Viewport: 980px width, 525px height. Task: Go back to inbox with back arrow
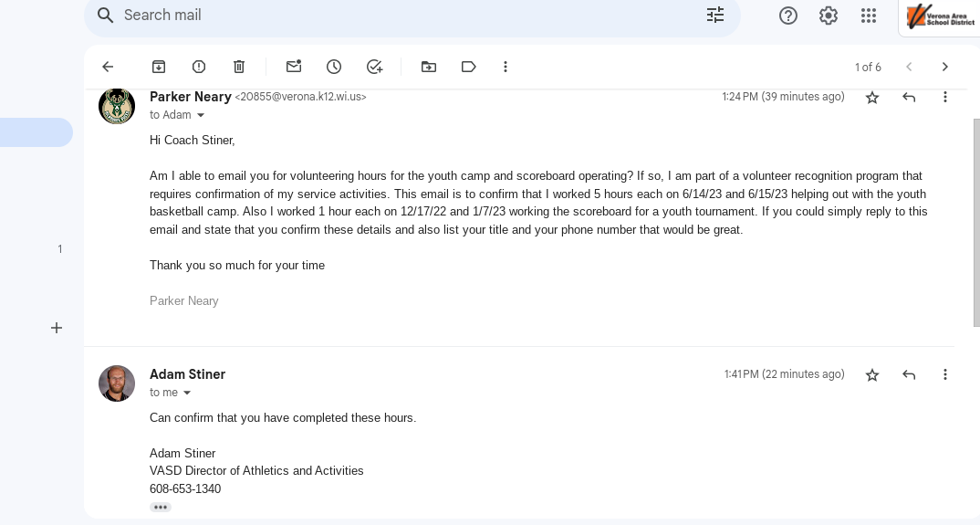tap(108, 67)
